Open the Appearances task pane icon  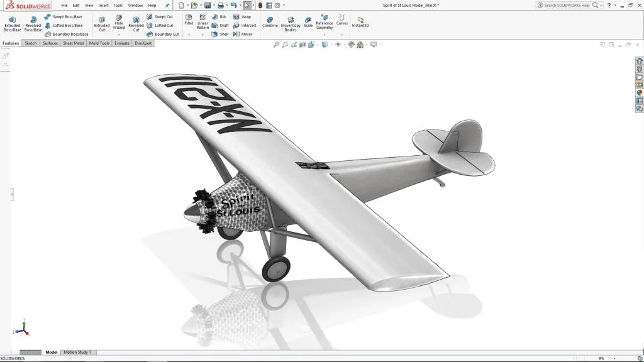click(640, 93)
